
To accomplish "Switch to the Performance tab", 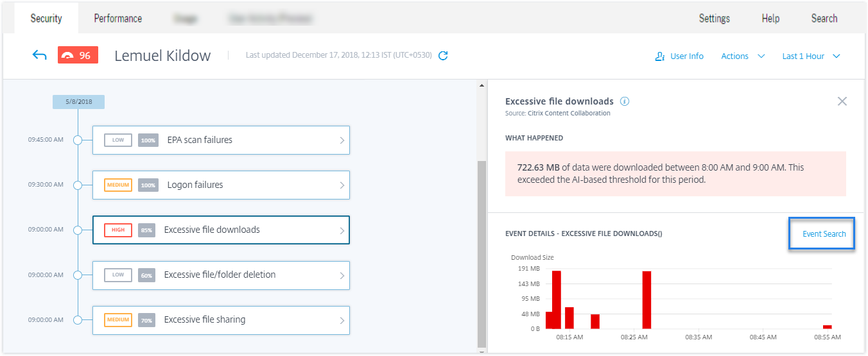I will (x=118, y=19).
